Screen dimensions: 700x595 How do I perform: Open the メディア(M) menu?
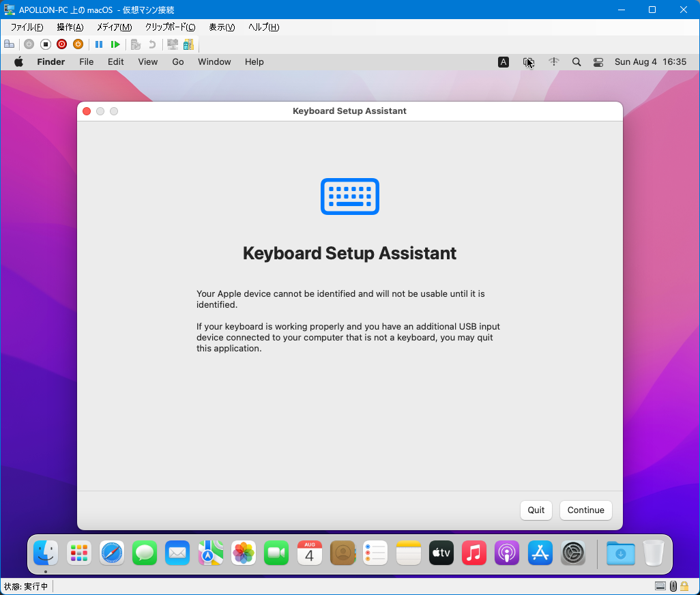(115, 27)
